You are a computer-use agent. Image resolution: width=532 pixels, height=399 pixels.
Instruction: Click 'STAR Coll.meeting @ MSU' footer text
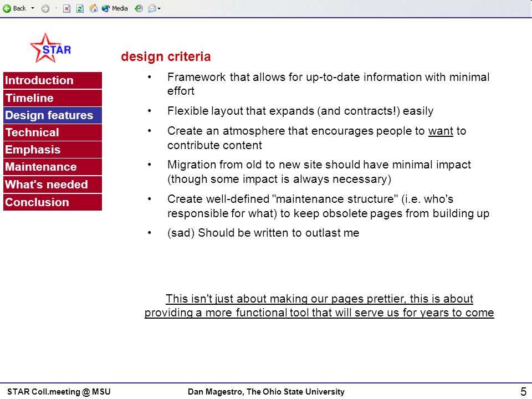tap(59, 392)
